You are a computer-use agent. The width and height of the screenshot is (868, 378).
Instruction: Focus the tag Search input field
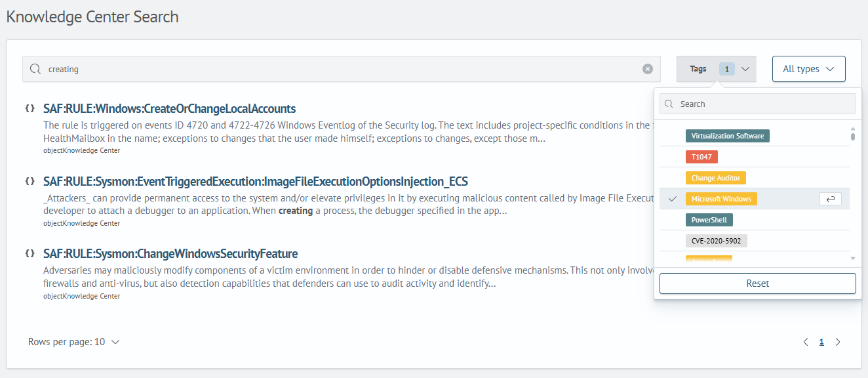758,104
